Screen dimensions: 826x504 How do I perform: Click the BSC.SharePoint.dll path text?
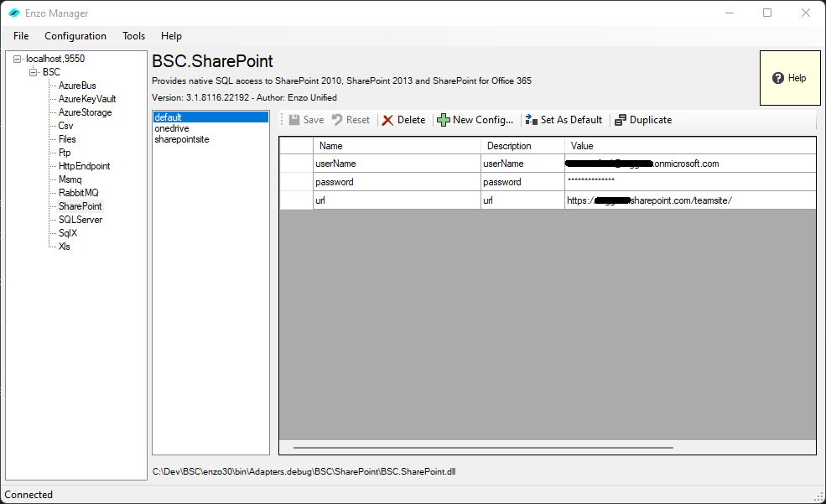click(x=304, y=472)
